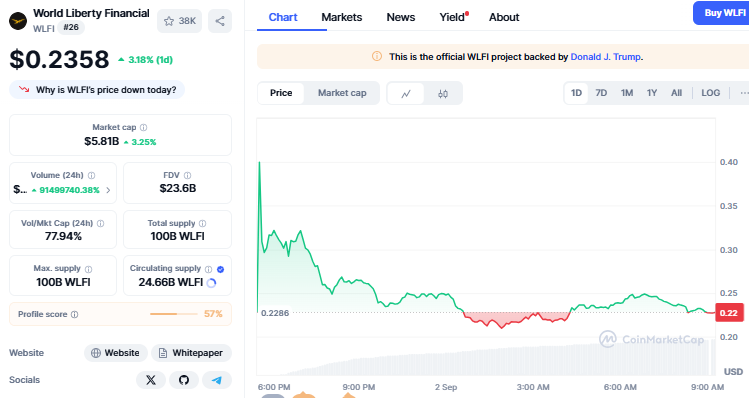Switch to candlestick chart icon
The image size is (749, 398).
click(443, 93)
